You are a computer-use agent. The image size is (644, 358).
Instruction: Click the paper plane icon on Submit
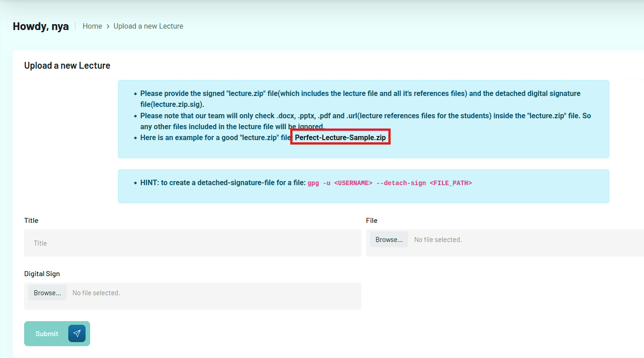click(x=76, y=333)
